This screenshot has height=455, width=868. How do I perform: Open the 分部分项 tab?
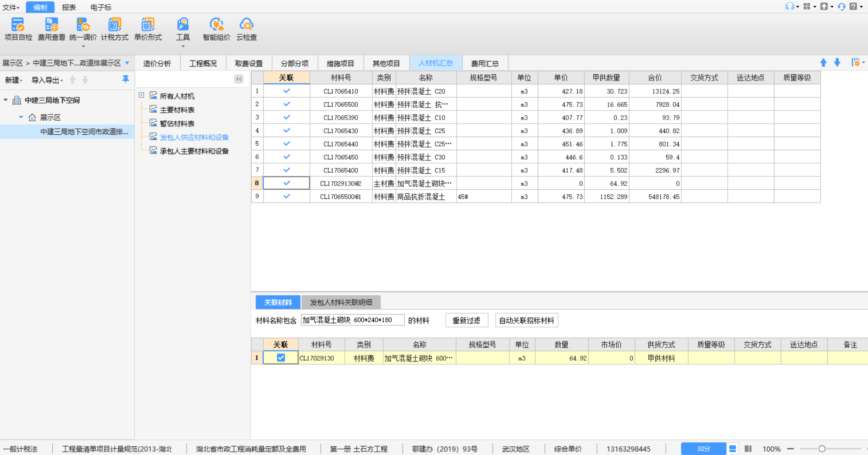[x=294, y=63]
